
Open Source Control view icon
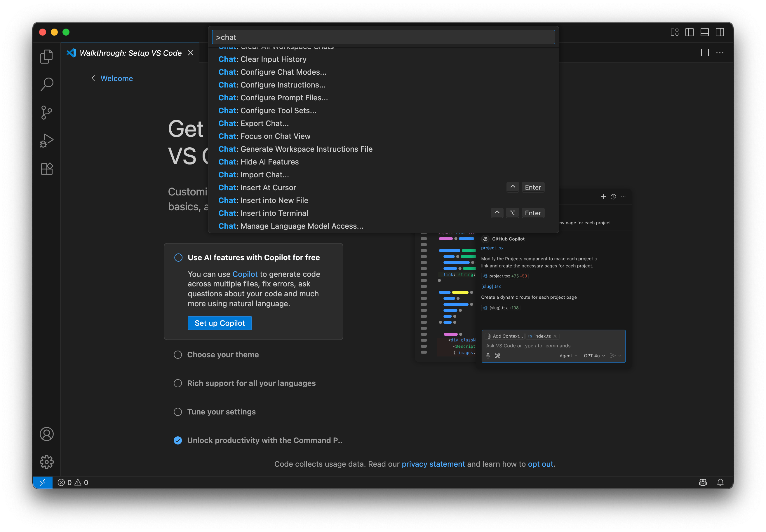click(46, 112)
